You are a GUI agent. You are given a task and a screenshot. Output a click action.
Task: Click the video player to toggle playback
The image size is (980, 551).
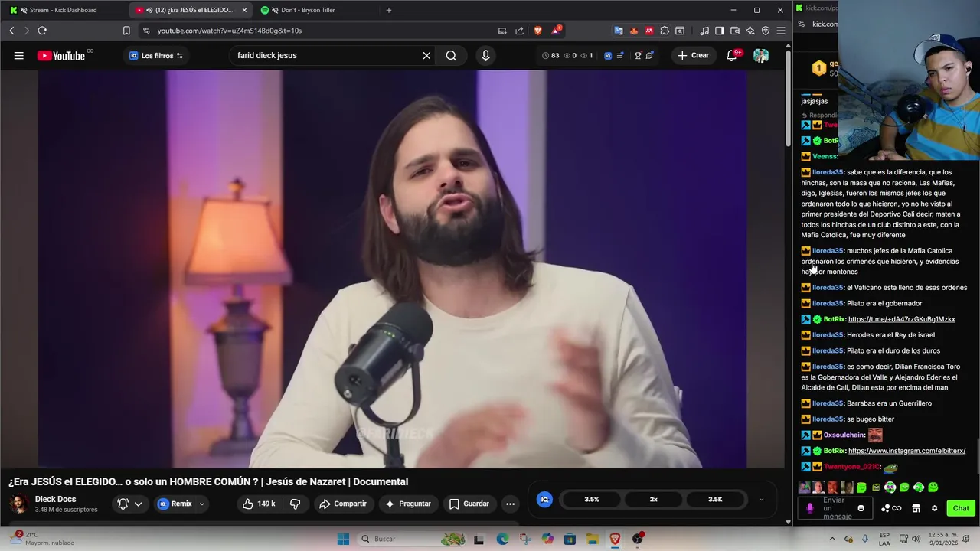(x=392, y=268)
